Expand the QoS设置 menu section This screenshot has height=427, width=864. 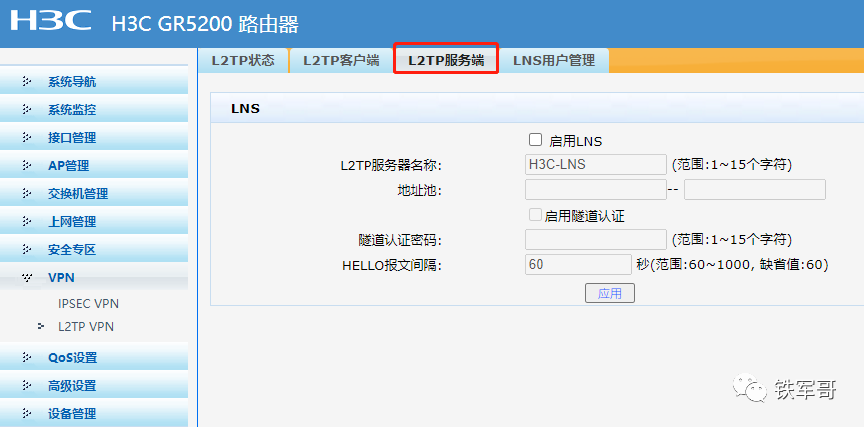94,358
